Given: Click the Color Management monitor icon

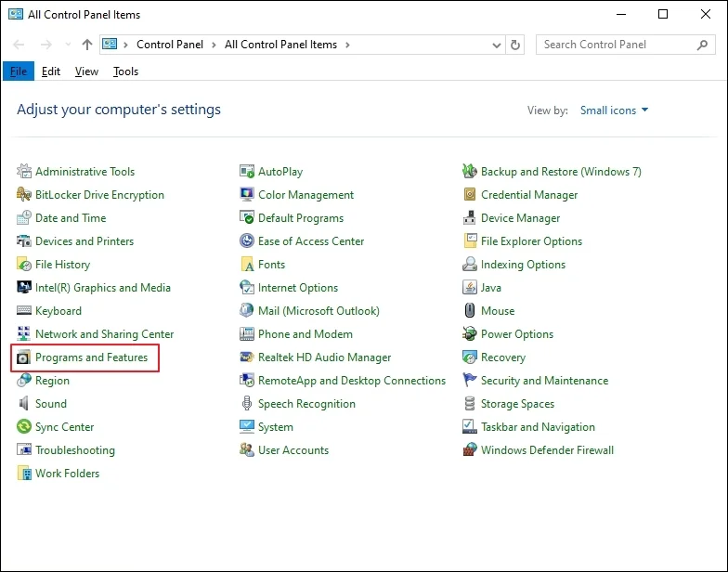Looking at the screenshot, I should click(247, 195).
